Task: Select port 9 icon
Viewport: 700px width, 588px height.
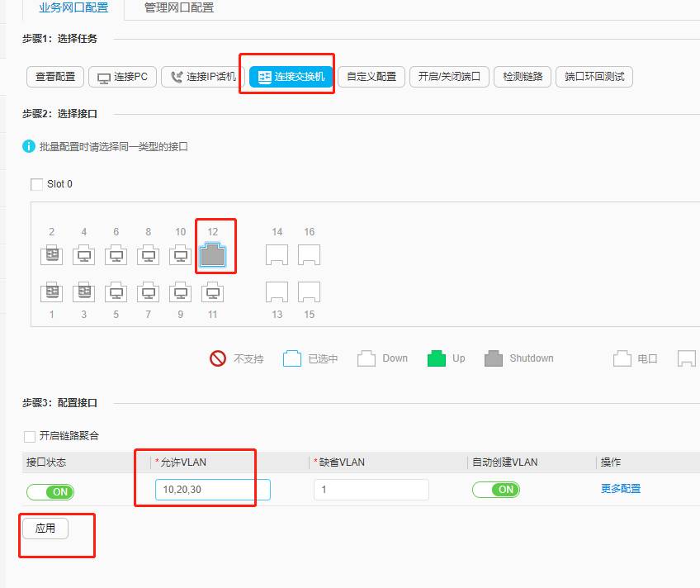Action: coord(180,292)
